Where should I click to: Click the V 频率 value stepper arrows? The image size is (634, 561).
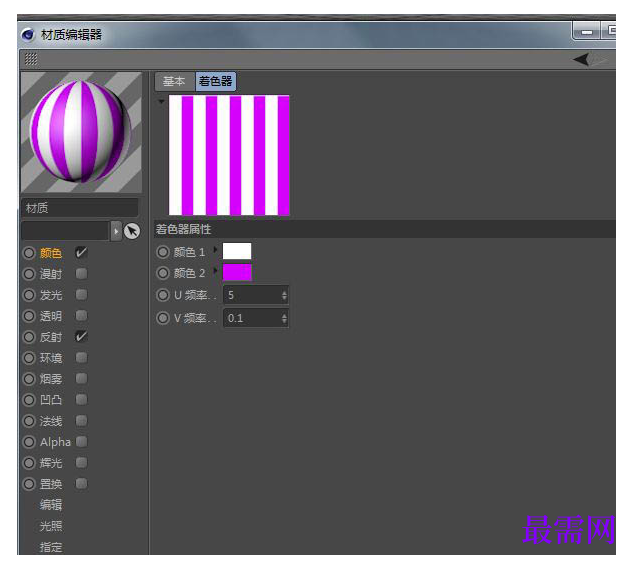[x=284, y=319]
